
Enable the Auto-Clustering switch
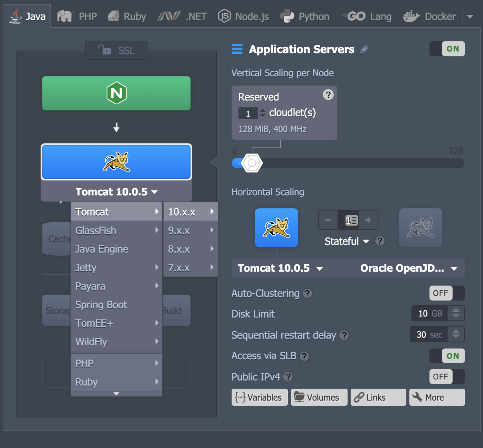click(x=447, y=293)
